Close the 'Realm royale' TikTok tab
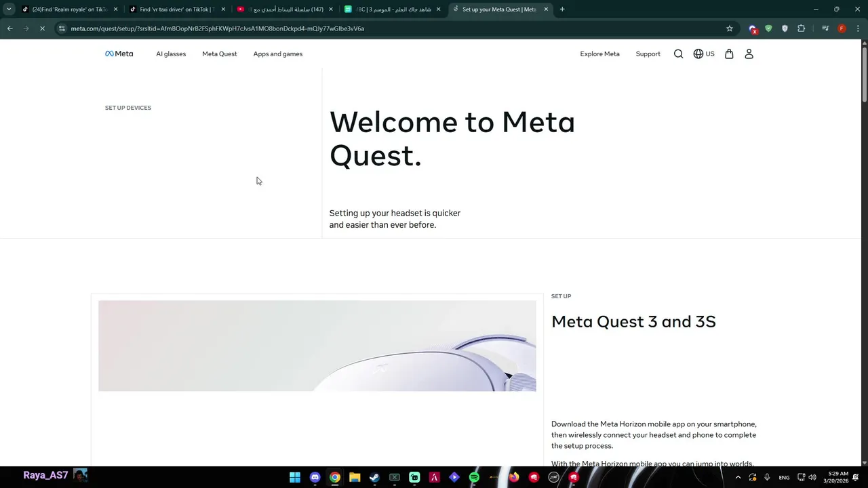Viewport: 868px width, 488px height. [x=116, y=9]
